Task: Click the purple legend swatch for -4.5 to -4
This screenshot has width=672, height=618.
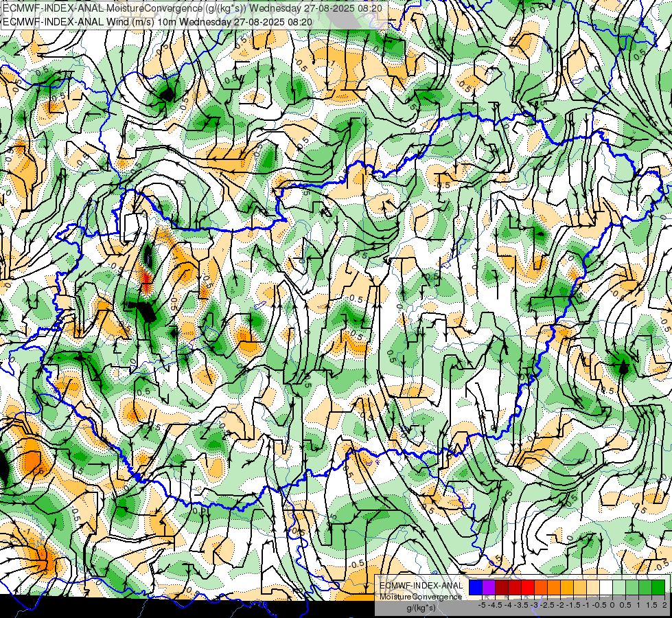Action: (489, 588)
